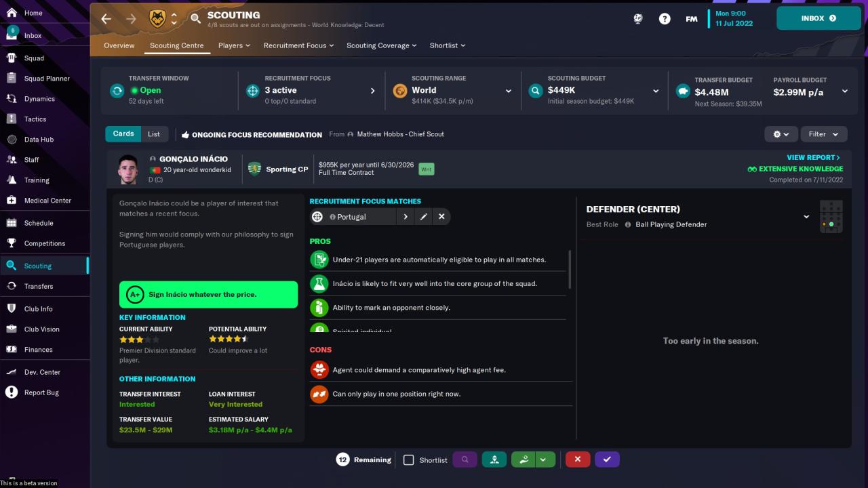Click the teal scout player icon button
The image size is (868, 488).
[x=494, y=460]
